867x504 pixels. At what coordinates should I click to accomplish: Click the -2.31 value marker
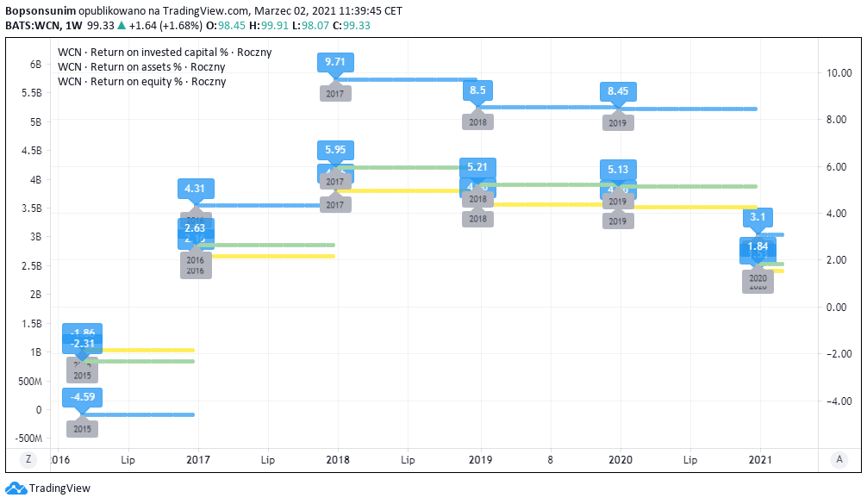(83, 343)
